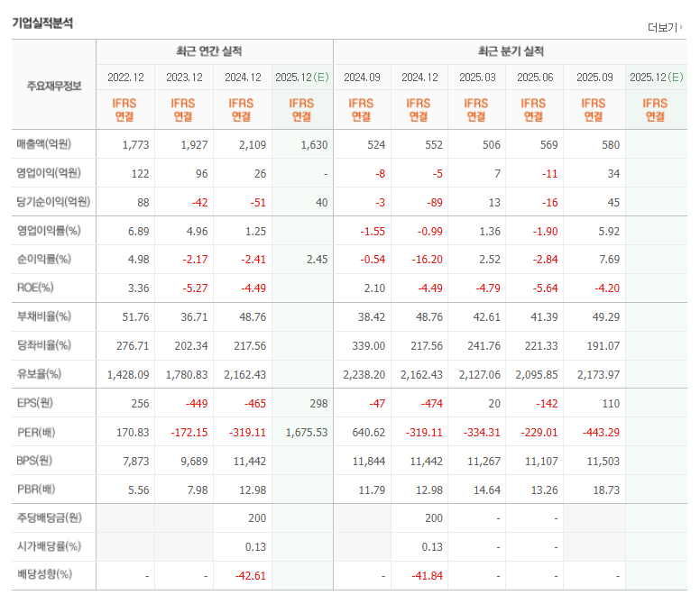Image resolution: width=700 pixels, height=595 pixels.
Task: Click the 51.76 debt ratio value
Action: (x=135, y=317)
